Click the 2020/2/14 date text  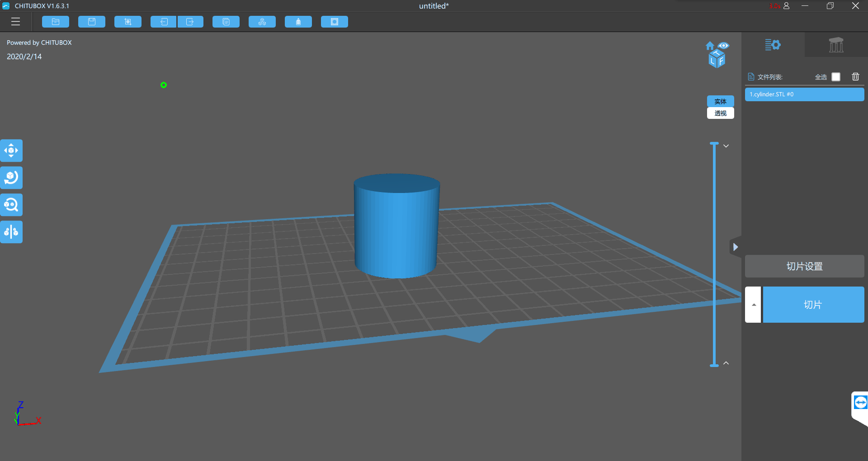pos(24,56)
